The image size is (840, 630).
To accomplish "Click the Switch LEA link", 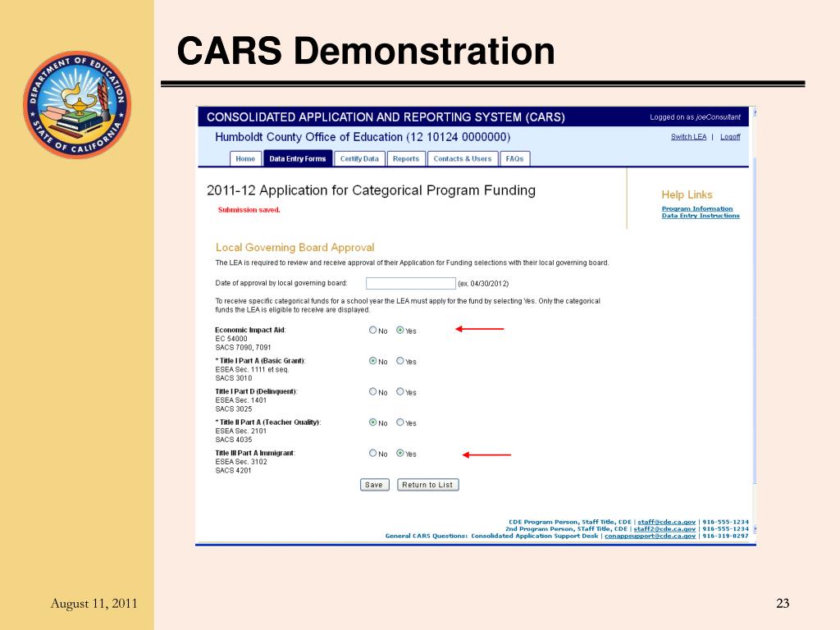I will pos(688,137).
